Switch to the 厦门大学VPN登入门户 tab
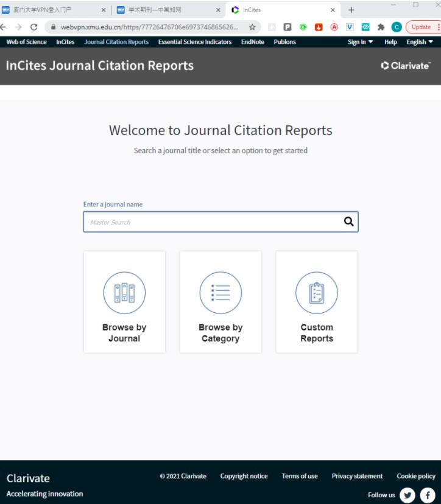Image resolution: width=441 pixels, height=504 pixels. click(54, 10)
